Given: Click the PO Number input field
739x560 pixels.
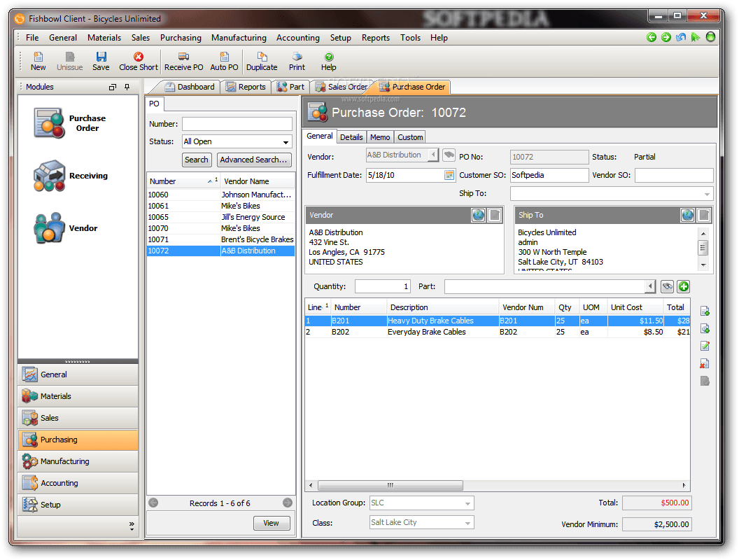Looking at the screenshot, I should click(x=237, y=124).
